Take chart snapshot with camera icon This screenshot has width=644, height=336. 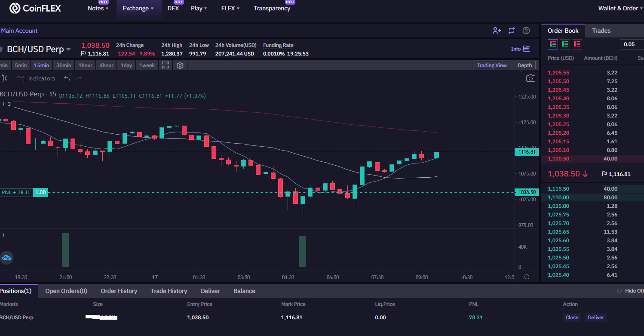pyautogui.click(x=531, y=78)
